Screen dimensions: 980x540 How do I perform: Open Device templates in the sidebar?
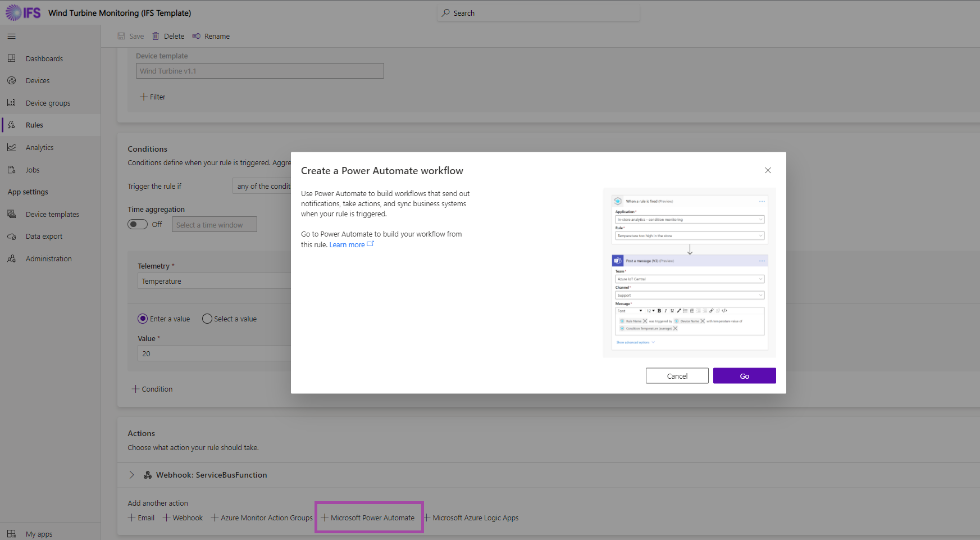(x=52, y=215)
